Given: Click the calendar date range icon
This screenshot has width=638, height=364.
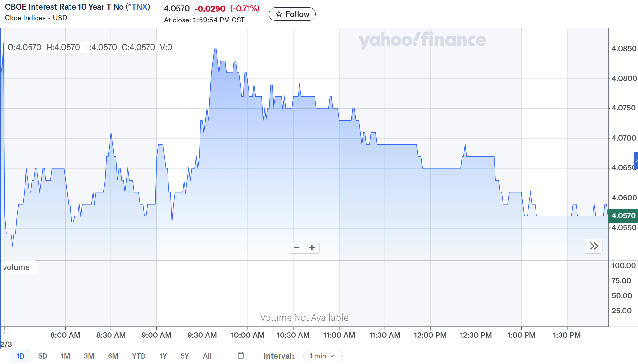Looking at the screenshot, I should click(241, 355).
